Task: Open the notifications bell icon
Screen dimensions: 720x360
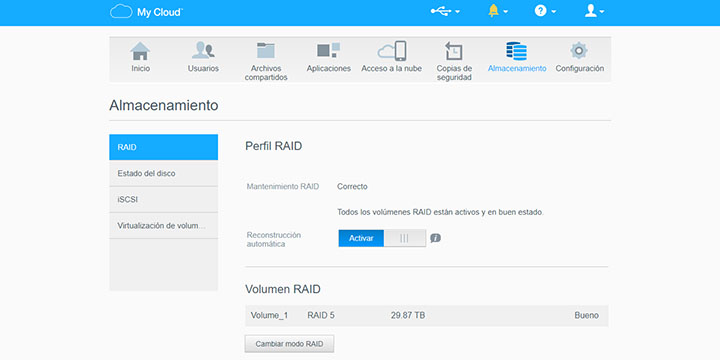Action: pyautogui.click(x=494, y=11)
